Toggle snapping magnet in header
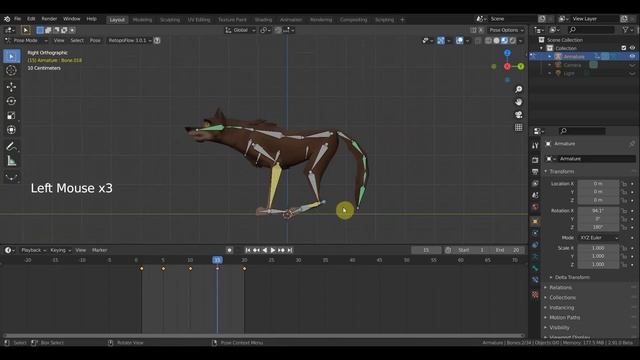This screenshot has width=640, height=360. (x=278, y=30)
